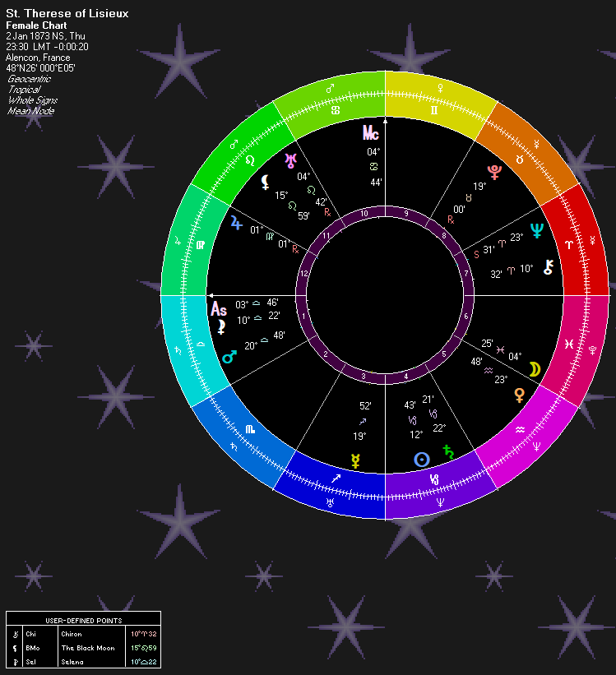
Task: Click the Leo sign symbol on the green band
Action: [x=250, y=160]
